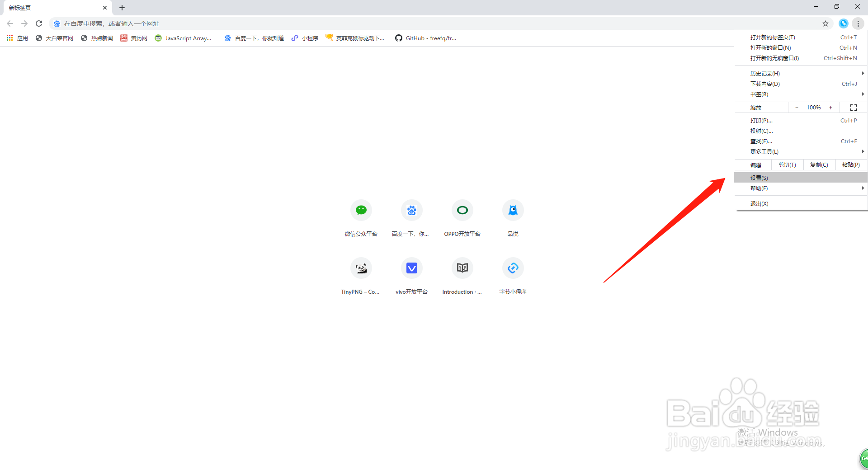Open a new tab with the plus button
The width and height of the screenshot is (868, 470).
coord(122,8)
